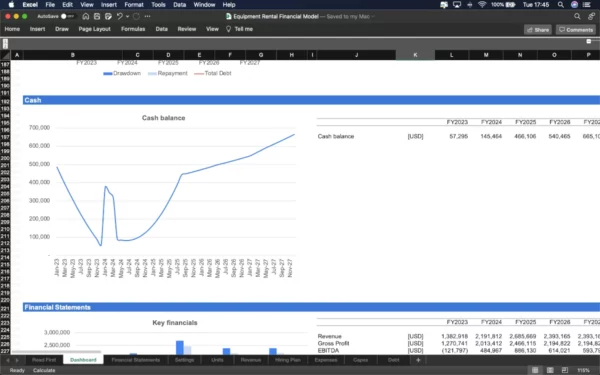Open the Apple menu
This screenshot has height=375, width=600.
point(11,5)
